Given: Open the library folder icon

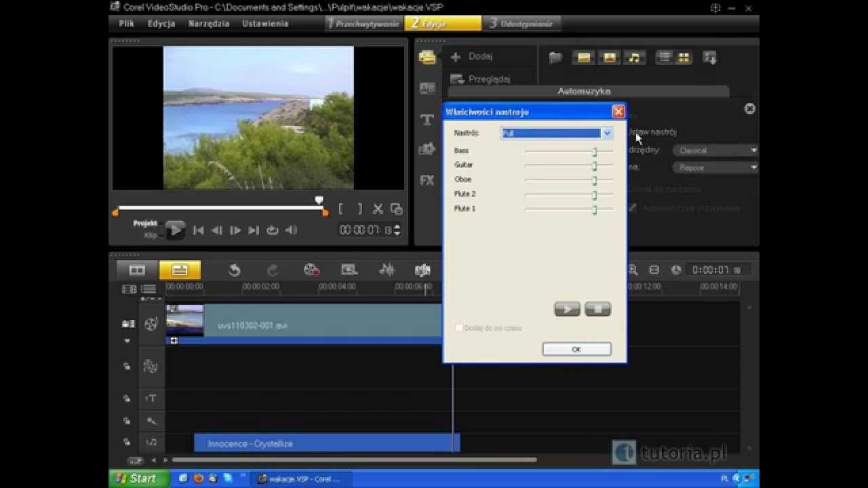Looking at the screenshot, I should coord(555,58).
